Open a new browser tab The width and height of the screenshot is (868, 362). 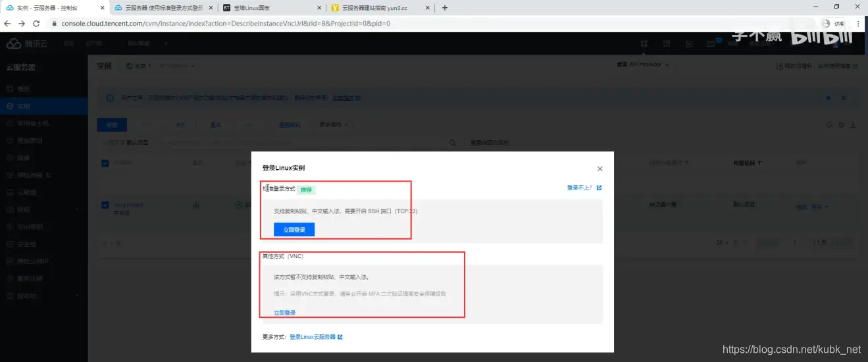pos(445,8)
